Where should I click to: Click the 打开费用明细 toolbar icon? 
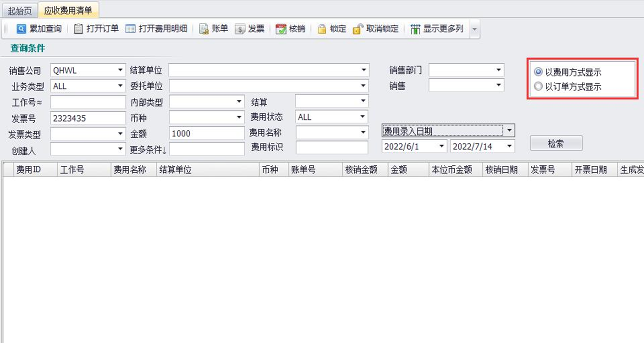click(x=131, y=29)
